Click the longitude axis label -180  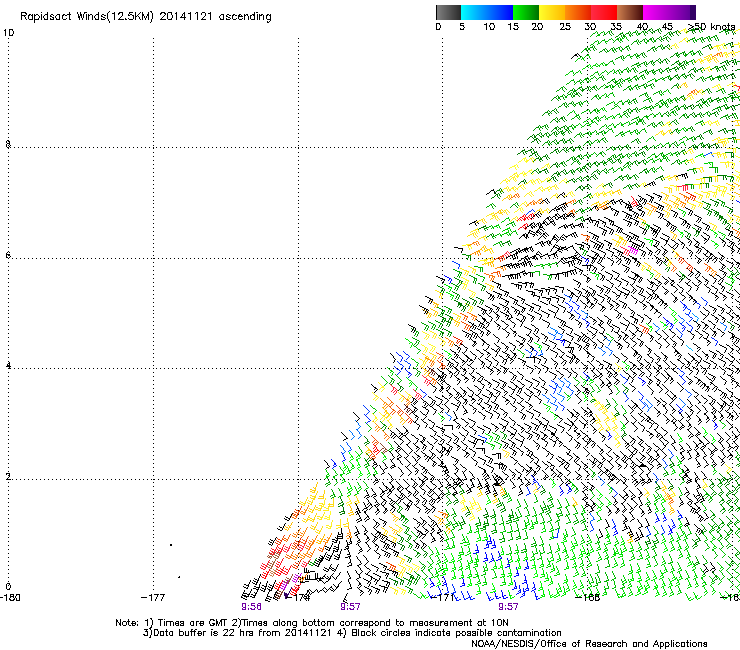point(10,598)
